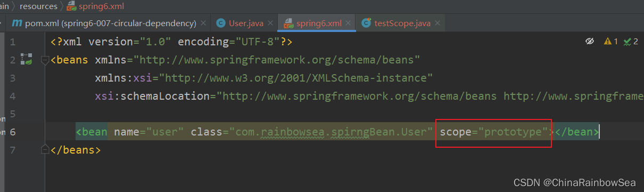
Task: Click line number 6 in gutter
Action: [x=13, y=132]
